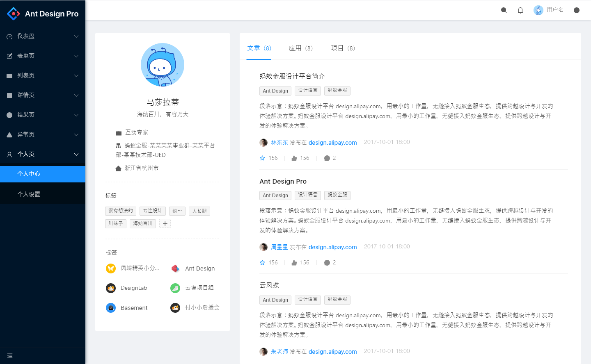
Task: Click the search icon in top header
Action: click(x=504, y=10)
